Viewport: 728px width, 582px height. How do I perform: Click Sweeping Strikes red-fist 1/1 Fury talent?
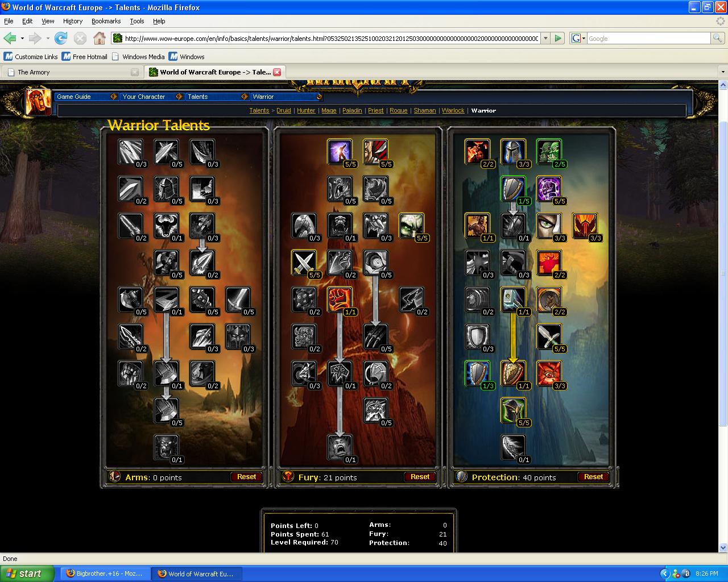point(340,300)
